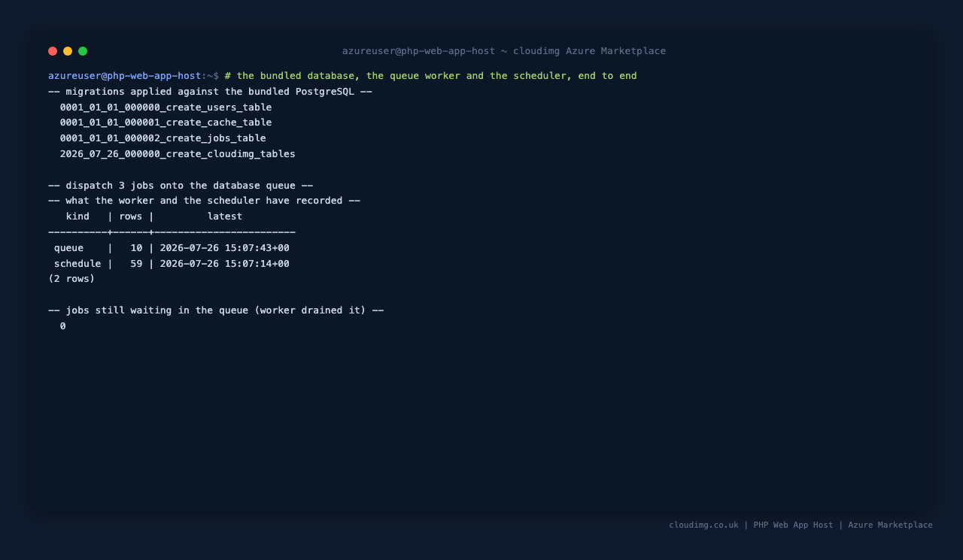This screenshot has height=560, width=963.
Task: Click the '(2 rows)' result footer
Action: tap(71, 279)
